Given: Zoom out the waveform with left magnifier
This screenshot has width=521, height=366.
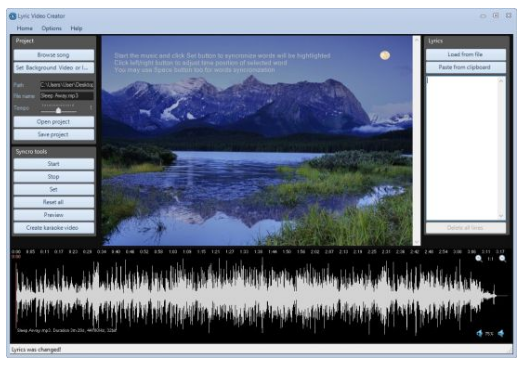Looking at the screenshot, I should coord(478,258).
